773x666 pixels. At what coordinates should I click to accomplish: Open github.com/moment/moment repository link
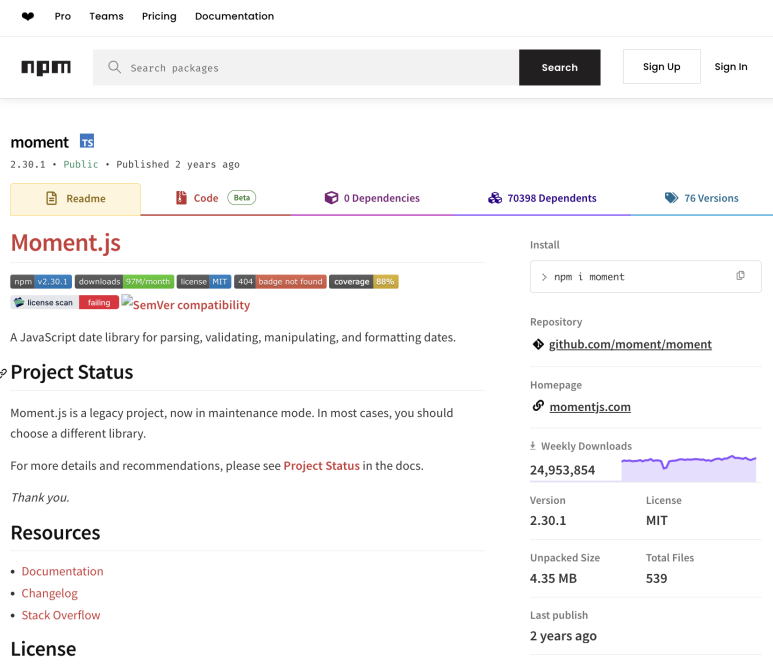click(630, 344)
